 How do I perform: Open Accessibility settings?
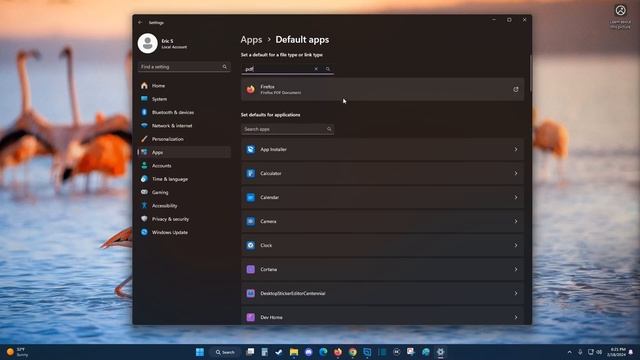pyautogui.click(x=184, y=206)
